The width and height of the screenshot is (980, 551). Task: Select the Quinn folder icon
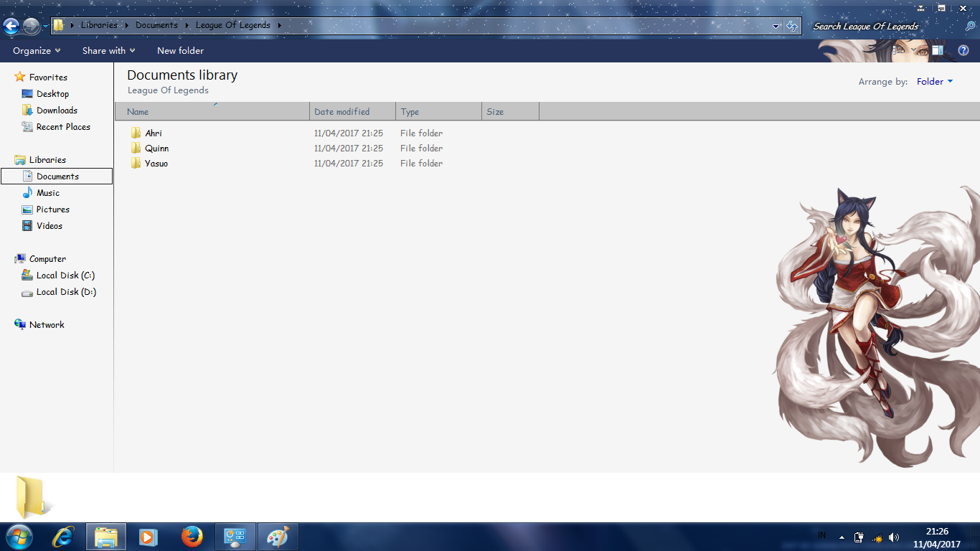pos(136,148)
